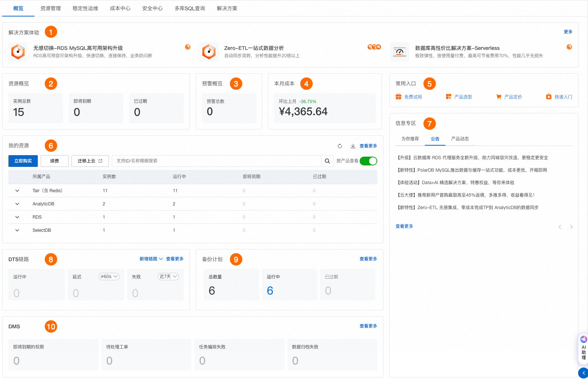Click next page arrow in 信息专区
This screenshot has height=380, width=588.
571,227
